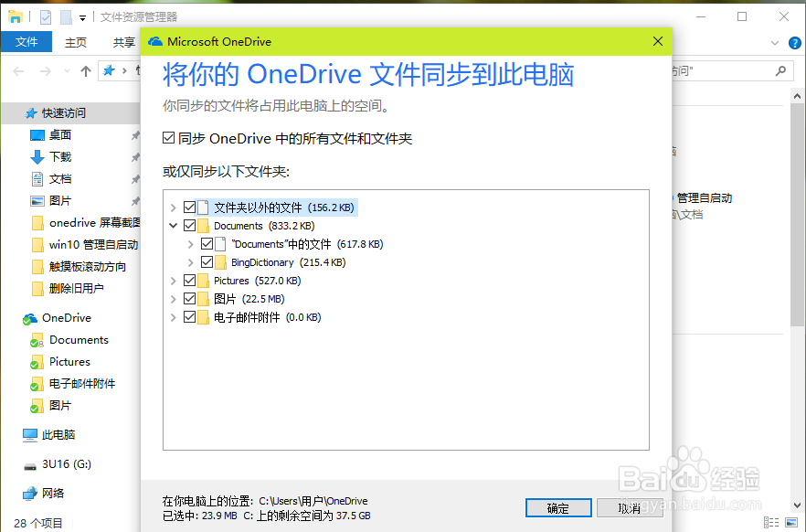Confirm with the 确定 button
The height and width of the screenshot is (532, 806).
click(558, 508)
